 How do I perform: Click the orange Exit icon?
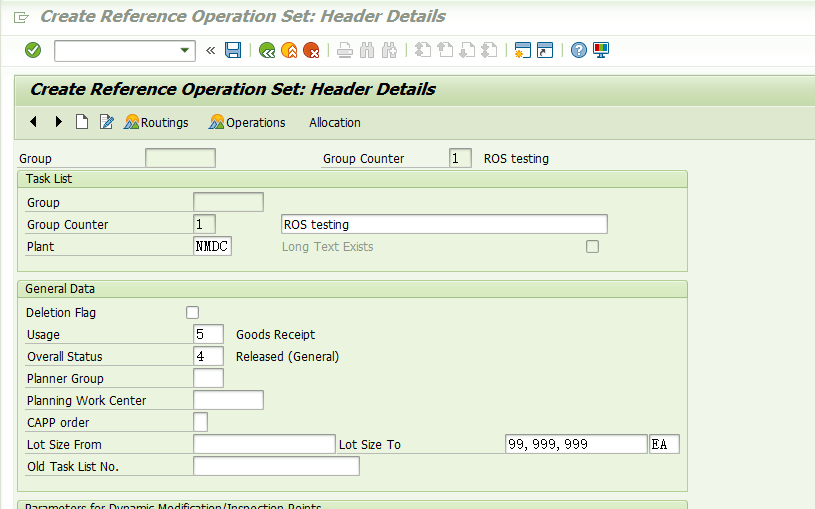click(289, 50)
